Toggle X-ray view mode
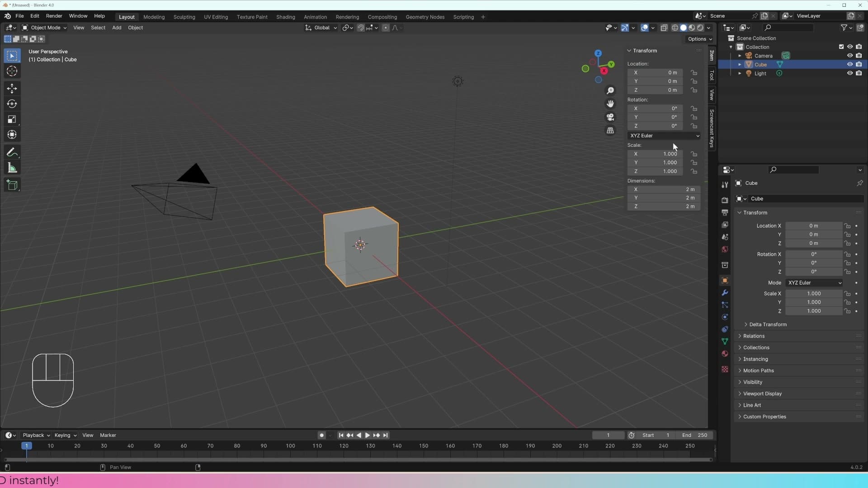This screenshot has width=868, height=488. [x=664, y=28]
